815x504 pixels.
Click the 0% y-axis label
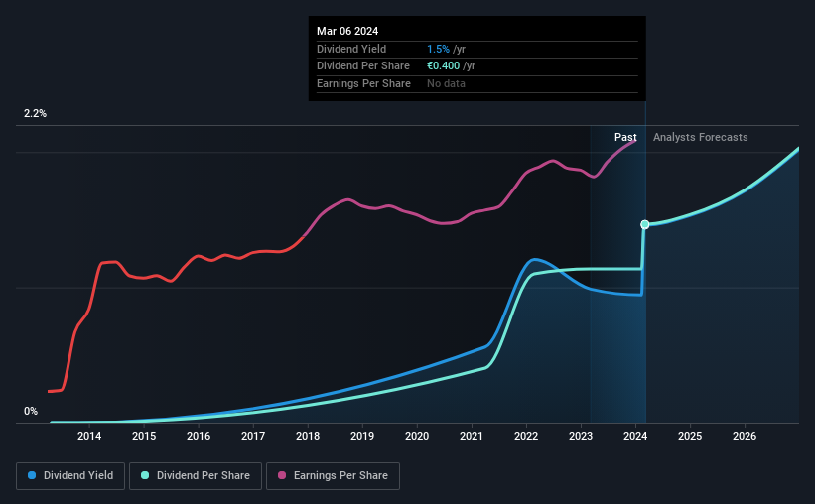[31, 411]
